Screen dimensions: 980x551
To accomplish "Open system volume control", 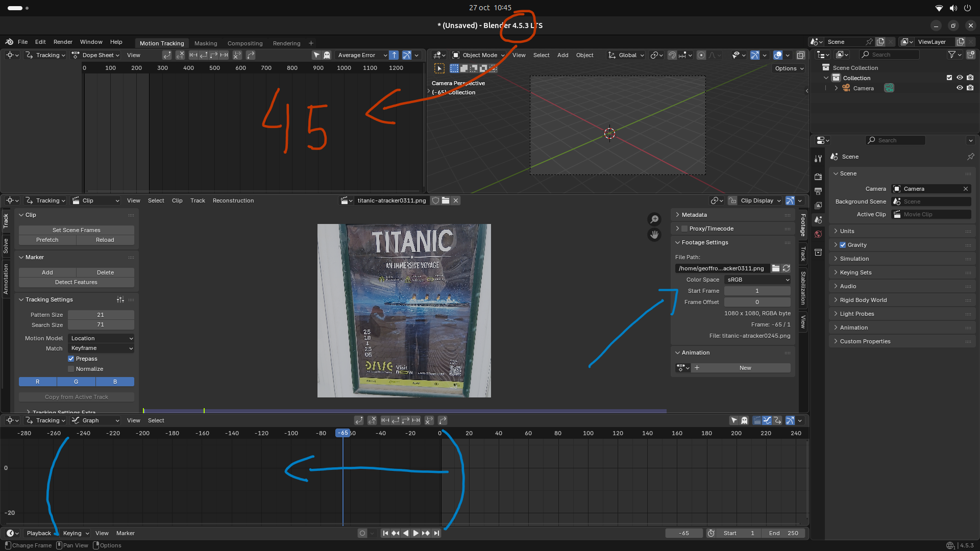I will click(x=953, y=8).
